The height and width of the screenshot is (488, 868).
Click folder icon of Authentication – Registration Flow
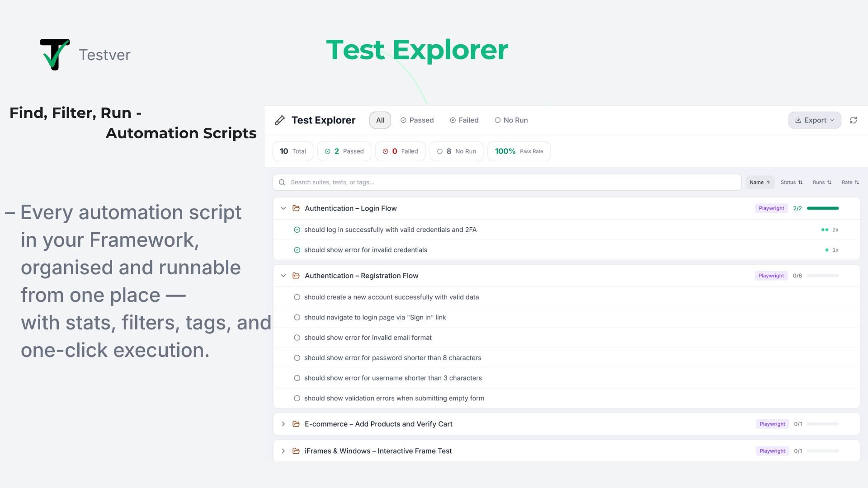tap(296, 276)
